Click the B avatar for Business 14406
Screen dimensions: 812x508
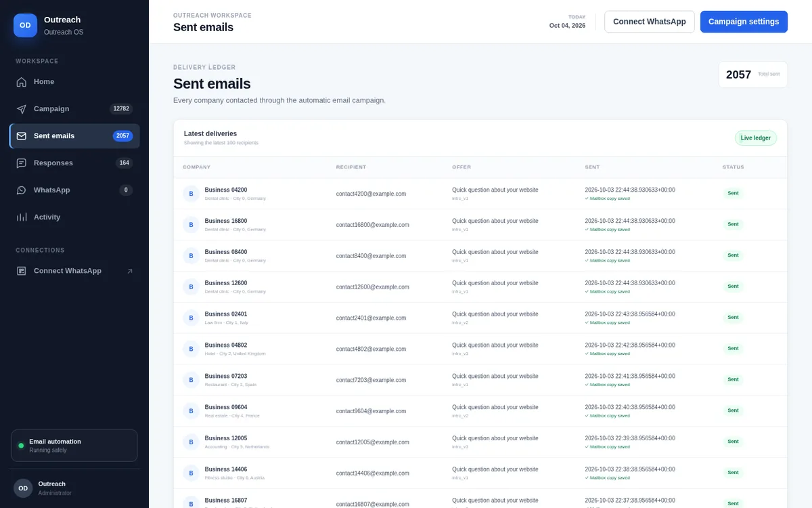(191, 473)
